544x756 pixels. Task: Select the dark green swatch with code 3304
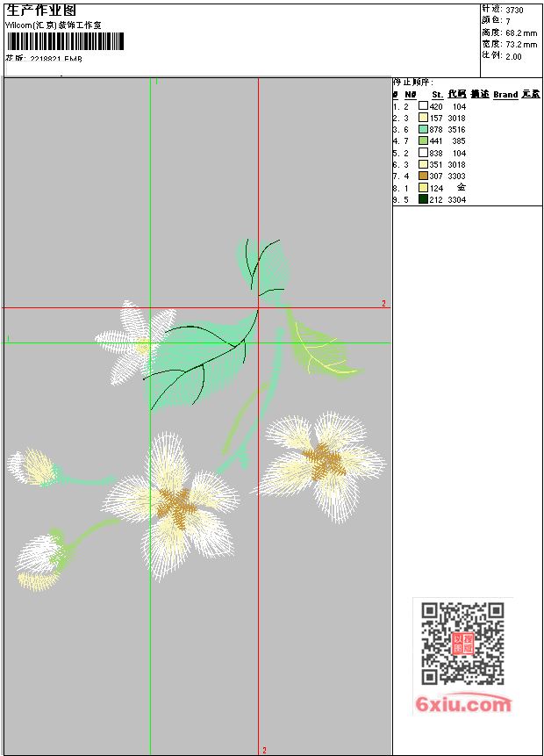point(423,199)
